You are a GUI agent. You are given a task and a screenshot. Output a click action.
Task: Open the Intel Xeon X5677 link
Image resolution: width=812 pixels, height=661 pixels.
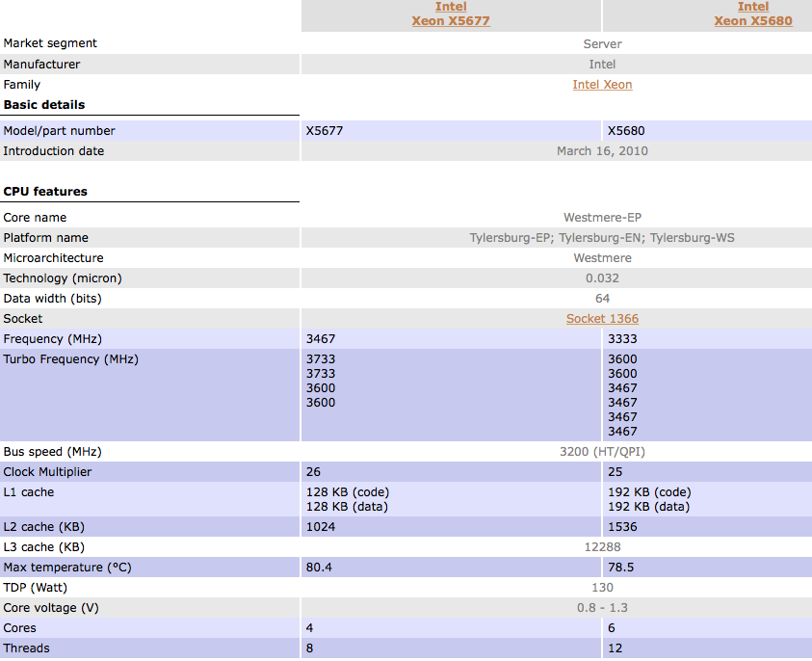451,14
